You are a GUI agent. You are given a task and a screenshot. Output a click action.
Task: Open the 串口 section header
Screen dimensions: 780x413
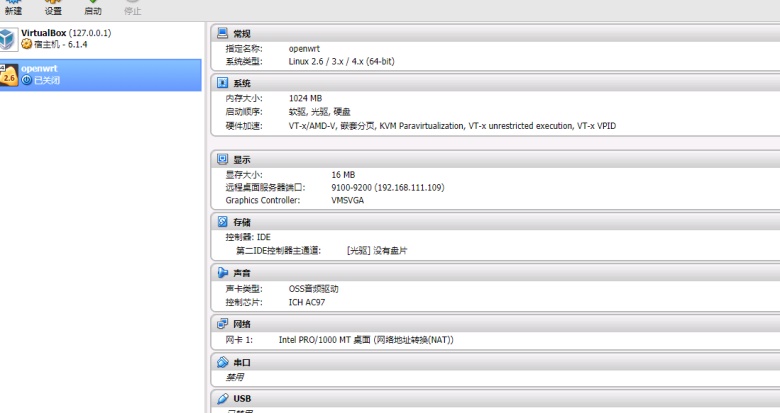(x=495, y=362)
